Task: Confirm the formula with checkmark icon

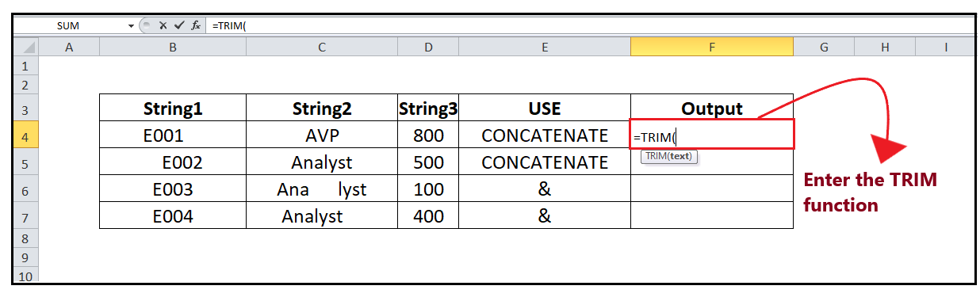Action: tap(179, 25)
